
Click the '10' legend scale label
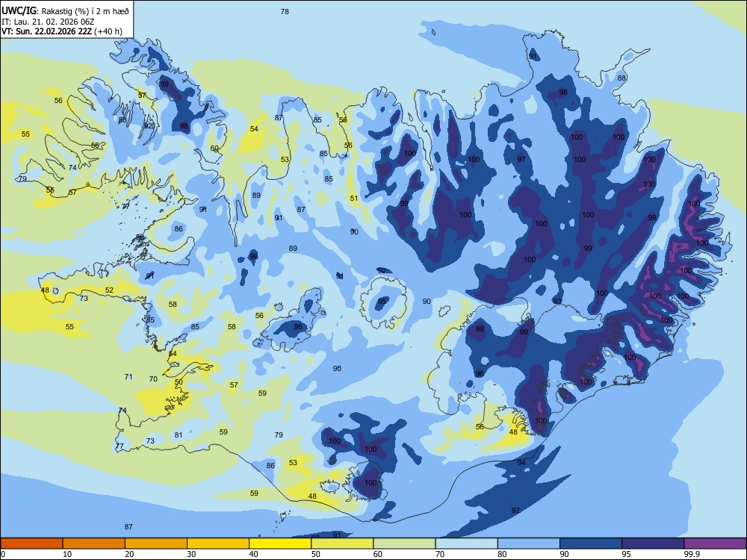pos(67,554)
